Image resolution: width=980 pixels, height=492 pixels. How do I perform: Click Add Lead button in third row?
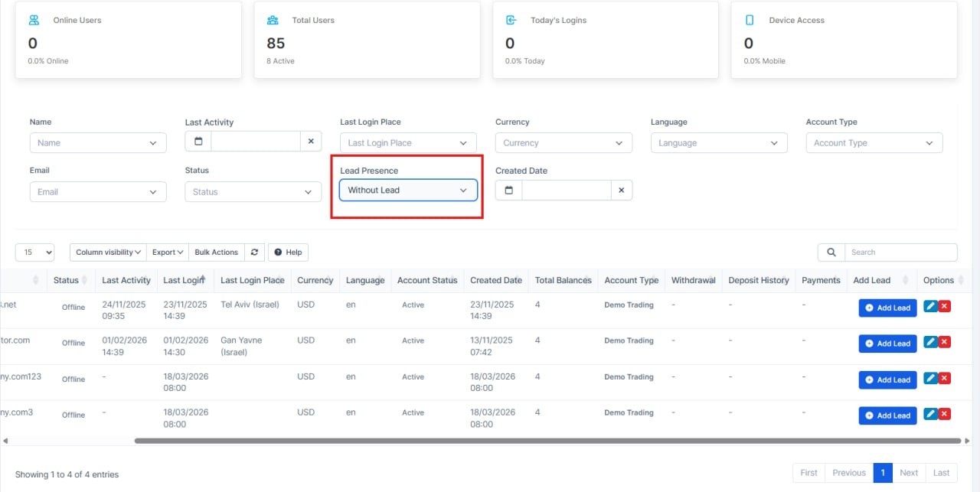887,380
